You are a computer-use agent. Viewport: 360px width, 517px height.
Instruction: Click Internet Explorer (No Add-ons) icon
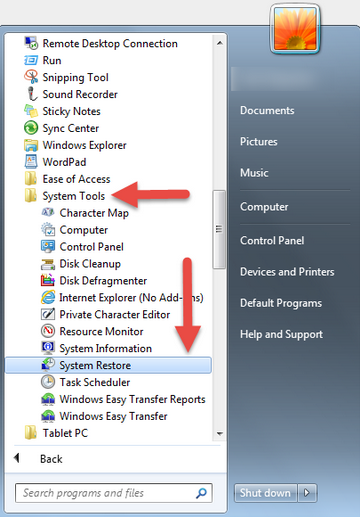48,297
